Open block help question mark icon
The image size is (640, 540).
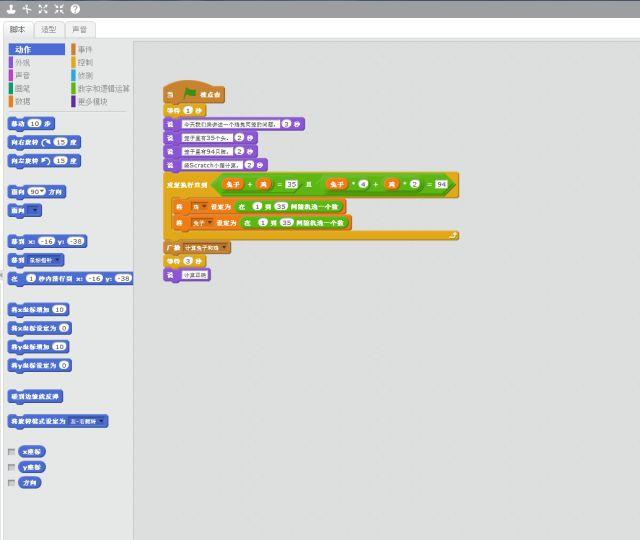75,8
